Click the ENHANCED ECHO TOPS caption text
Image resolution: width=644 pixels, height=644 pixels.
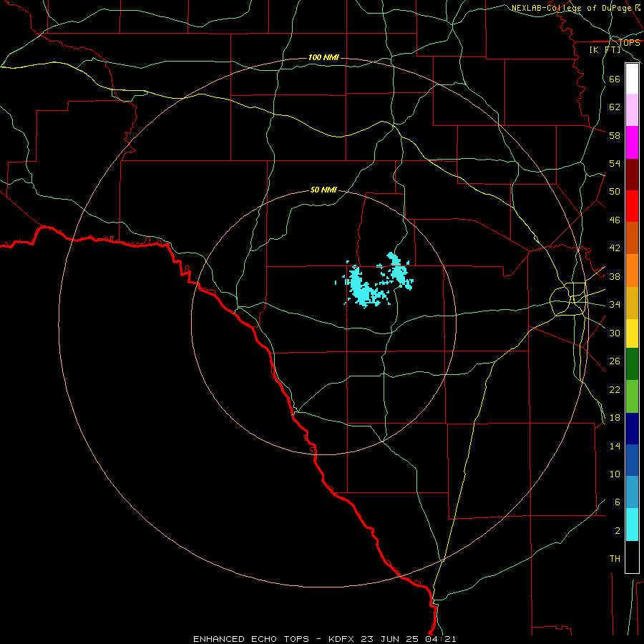[251, 639]
